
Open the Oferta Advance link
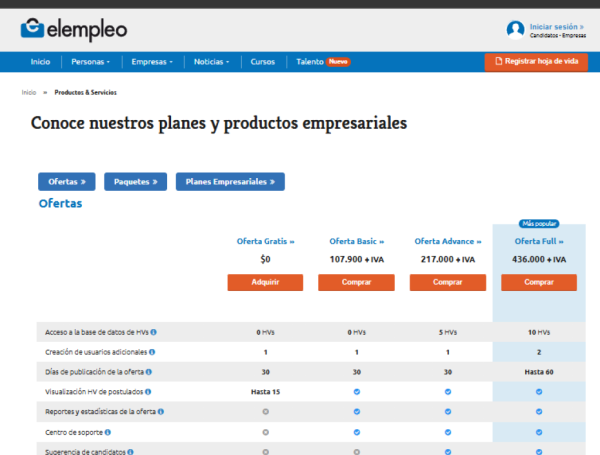click(448, 241)
